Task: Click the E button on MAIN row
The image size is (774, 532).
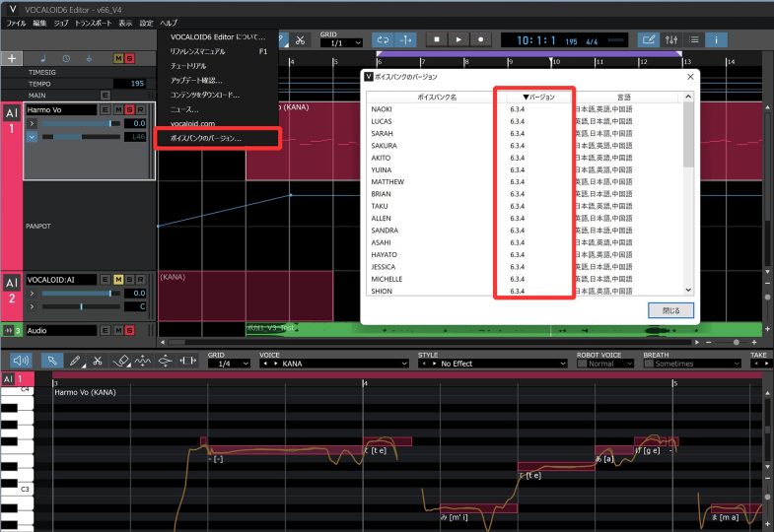Action: pos(105,96)
